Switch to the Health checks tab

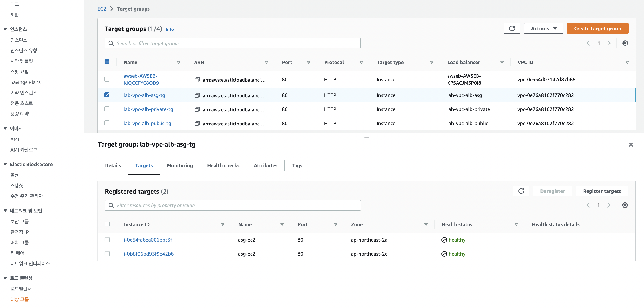(x=223, y=165)
